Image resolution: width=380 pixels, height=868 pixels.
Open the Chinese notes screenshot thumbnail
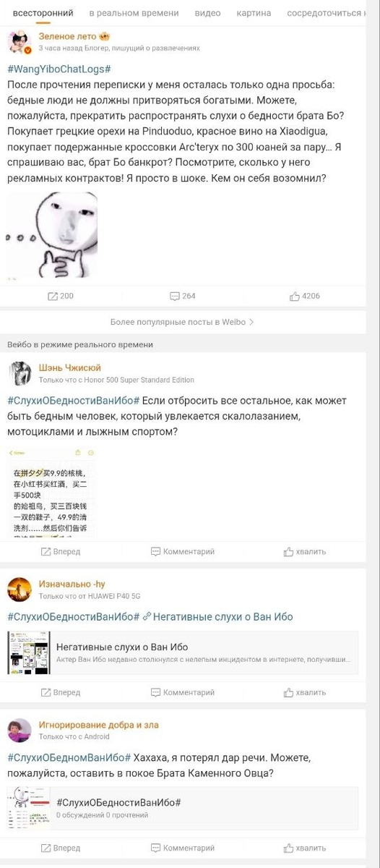pos(52,493)
